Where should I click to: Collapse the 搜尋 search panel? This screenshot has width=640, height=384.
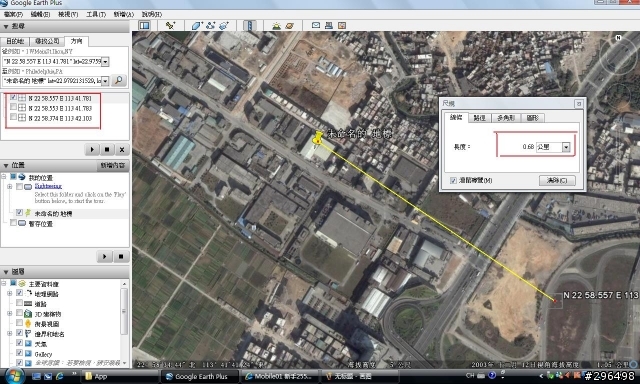[x=6, y=27]
